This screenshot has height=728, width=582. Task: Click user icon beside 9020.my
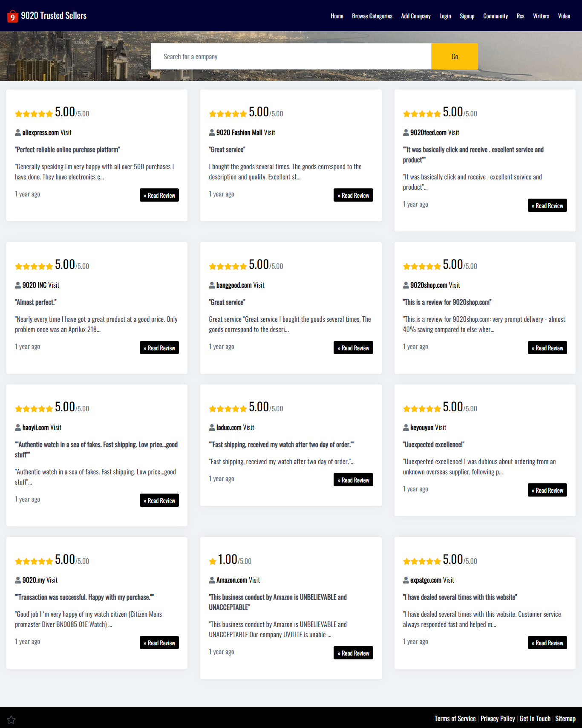tap(18, 580)
